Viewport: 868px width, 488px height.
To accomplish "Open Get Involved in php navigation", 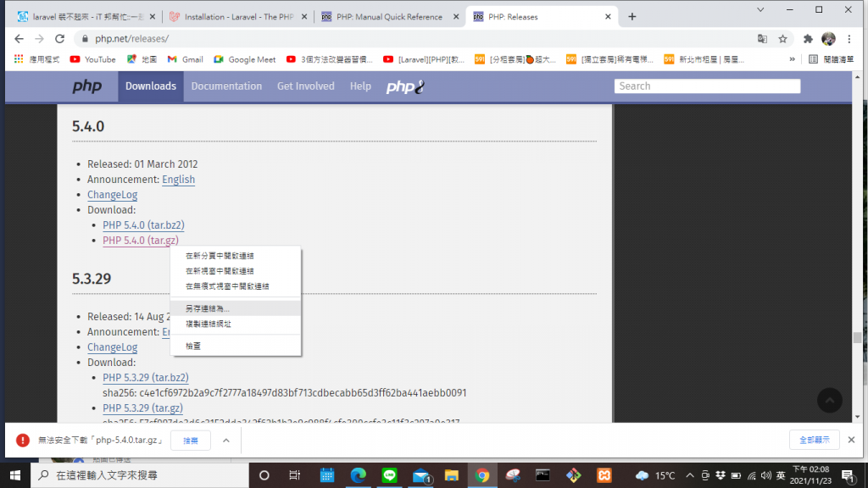I will coord(305,86).
